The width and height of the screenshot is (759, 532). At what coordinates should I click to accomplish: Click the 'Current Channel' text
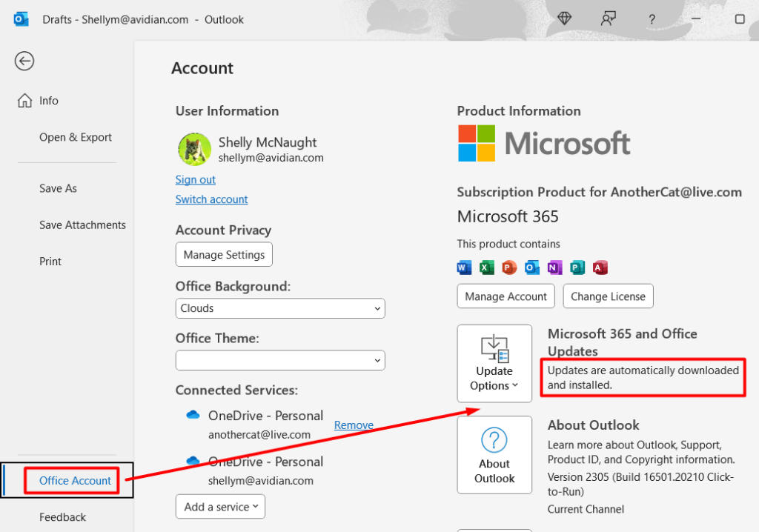click(x=586, y=509)
